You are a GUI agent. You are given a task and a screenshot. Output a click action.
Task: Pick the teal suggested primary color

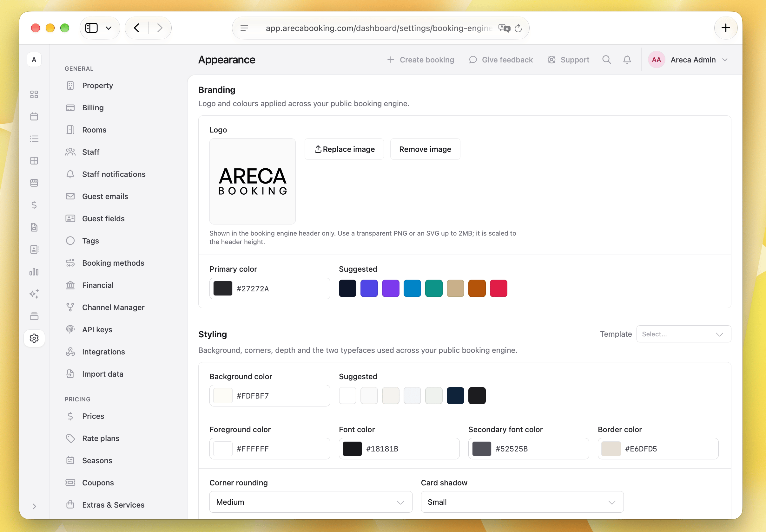[x=434, y=288]
